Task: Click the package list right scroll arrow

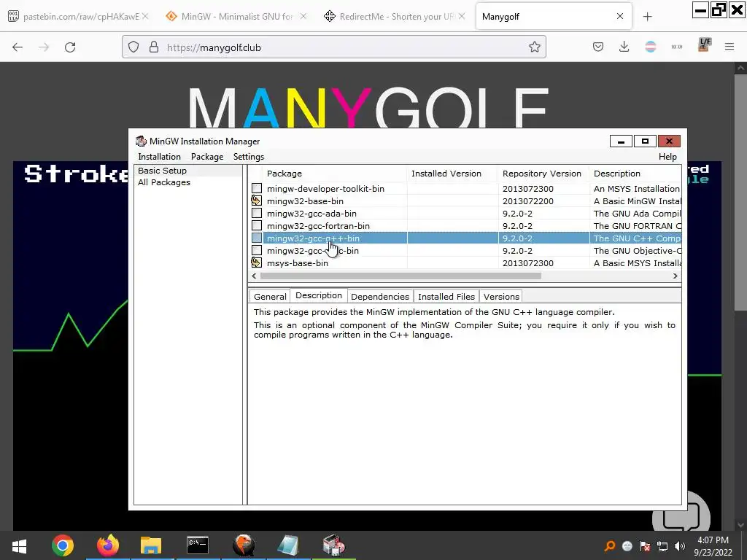Action: coord(675,276)
